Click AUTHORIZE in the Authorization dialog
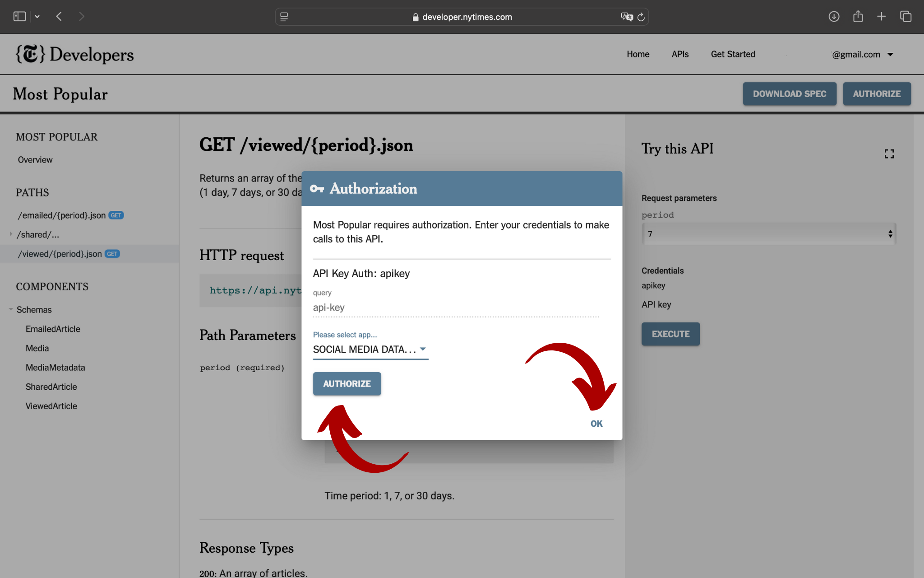 tap(347, 384)
